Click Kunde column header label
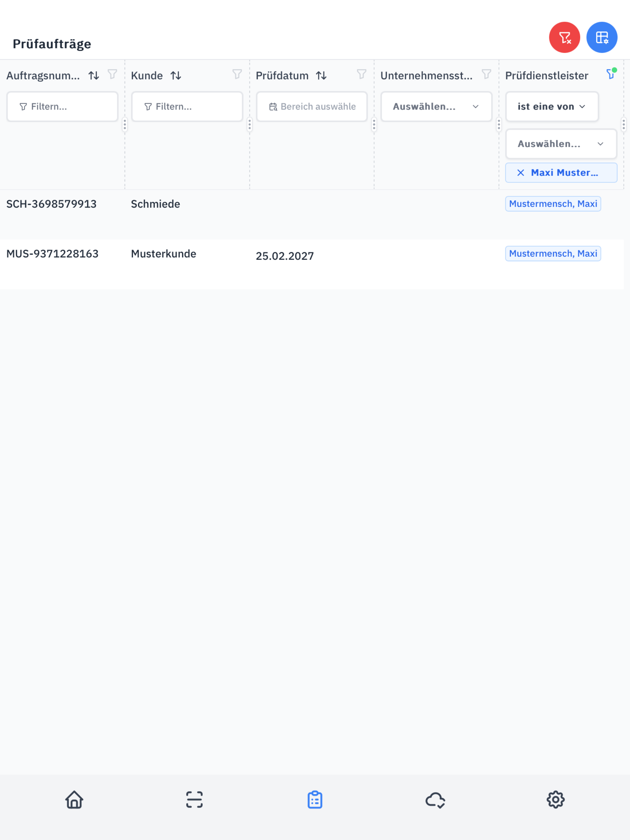This screenshot has width=630, height=840. click(x=147, y=76)
